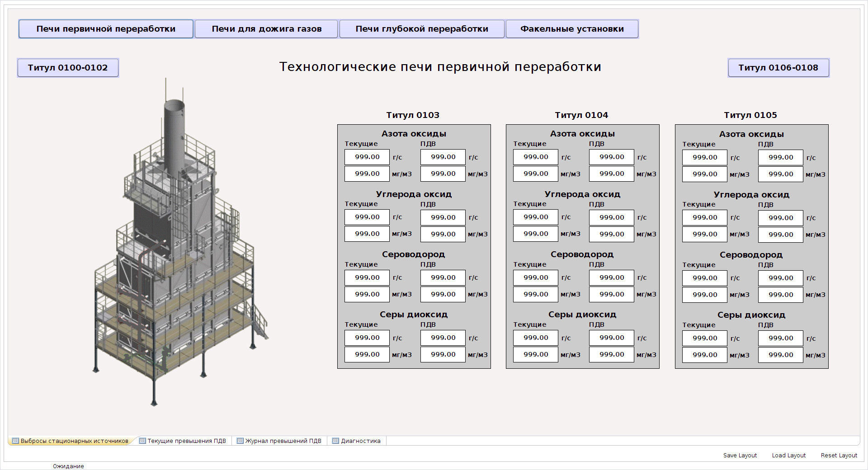Switch to Текущие превышения ПДВ tab
This screenshot has width=868, height=470.
tap(183, 441)
